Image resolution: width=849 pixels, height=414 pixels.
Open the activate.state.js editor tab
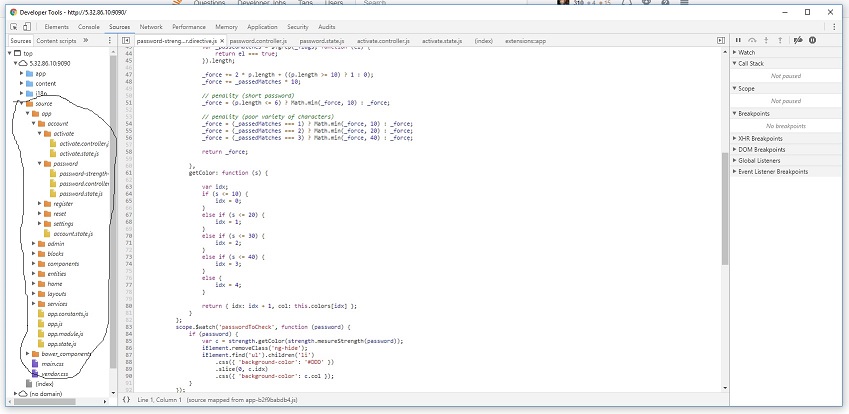point(442,41)
